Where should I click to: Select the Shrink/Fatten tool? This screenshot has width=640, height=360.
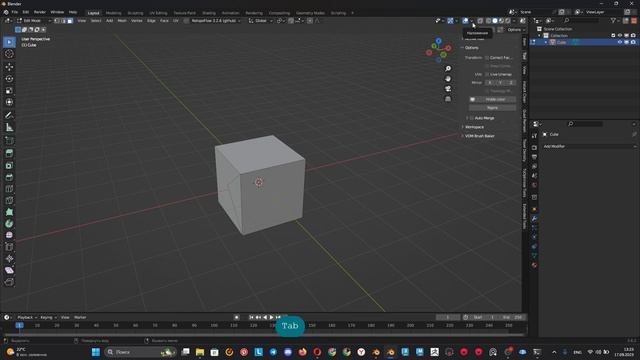tap(9, 259)
